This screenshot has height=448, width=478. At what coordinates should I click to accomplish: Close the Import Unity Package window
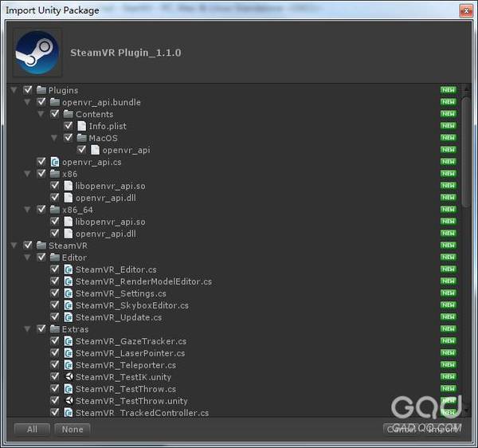click(466, 11)
